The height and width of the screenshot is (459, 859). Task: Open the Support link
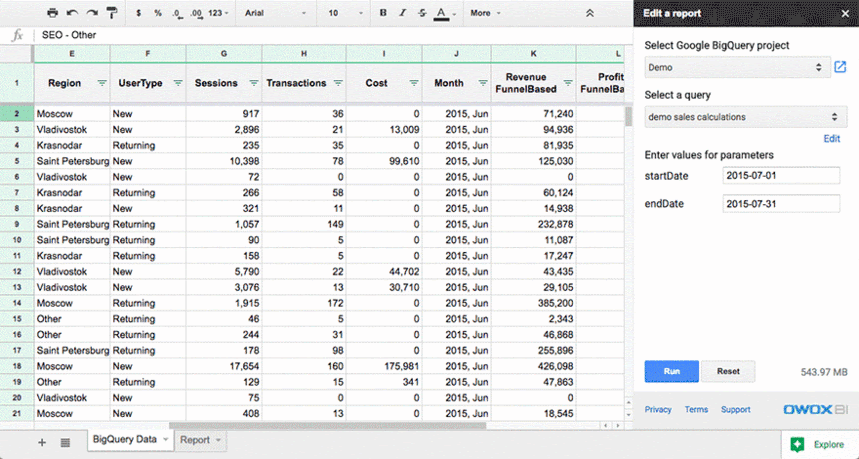(736, 410)
